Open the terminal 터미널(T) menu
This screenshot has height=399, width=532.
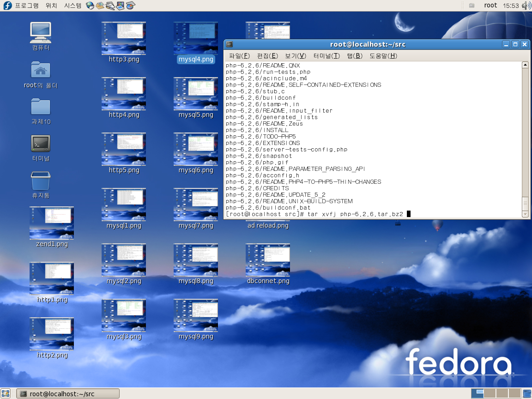click(x=326, y=56)
